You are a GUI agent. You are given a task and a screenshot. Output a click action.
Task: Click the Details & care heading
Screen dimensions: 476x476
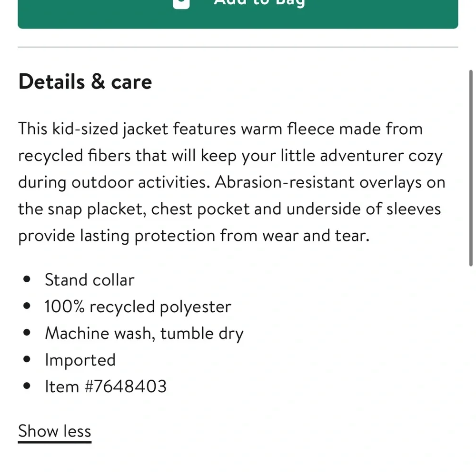(85, 82)
